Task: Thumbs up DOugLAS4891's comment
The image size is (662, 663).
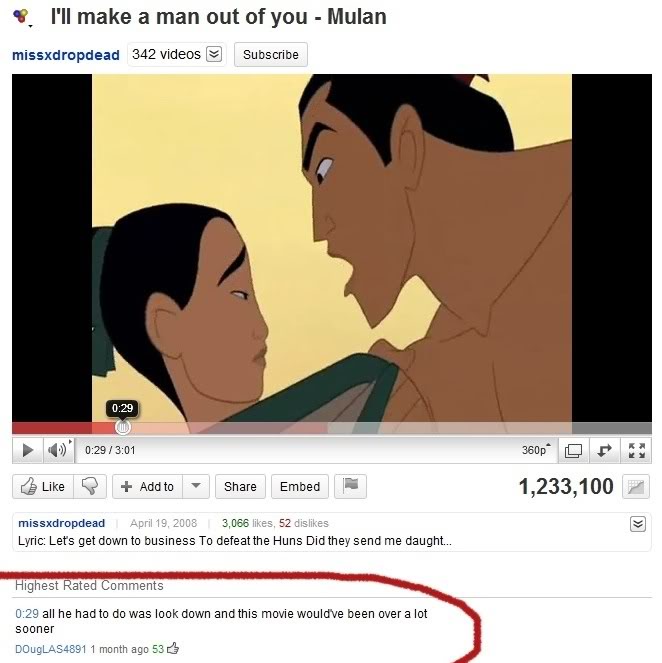Action: tap(173, 648)
